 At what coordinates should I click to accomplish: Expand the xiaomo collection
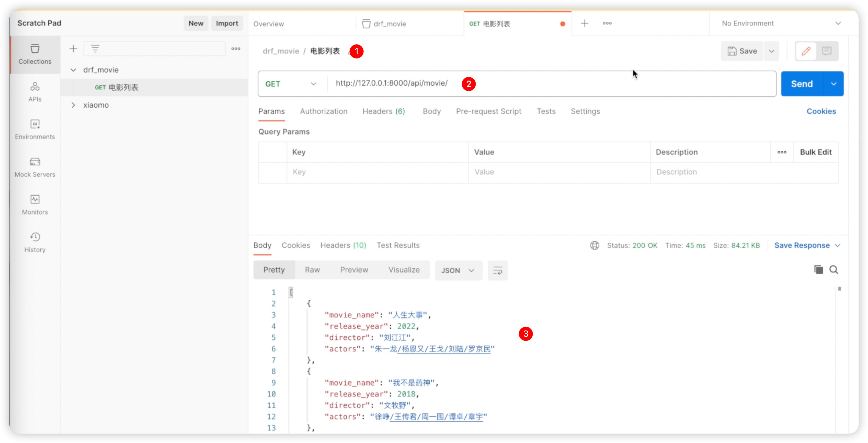coord(73,105)
